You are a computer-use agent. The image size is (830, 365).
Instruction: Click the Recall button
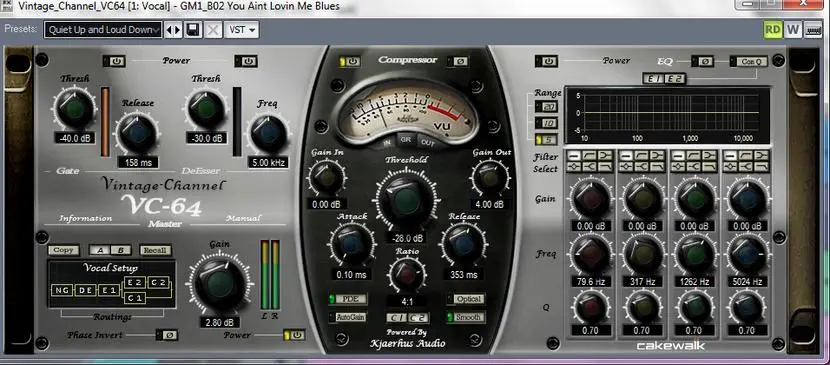[156, 250]
